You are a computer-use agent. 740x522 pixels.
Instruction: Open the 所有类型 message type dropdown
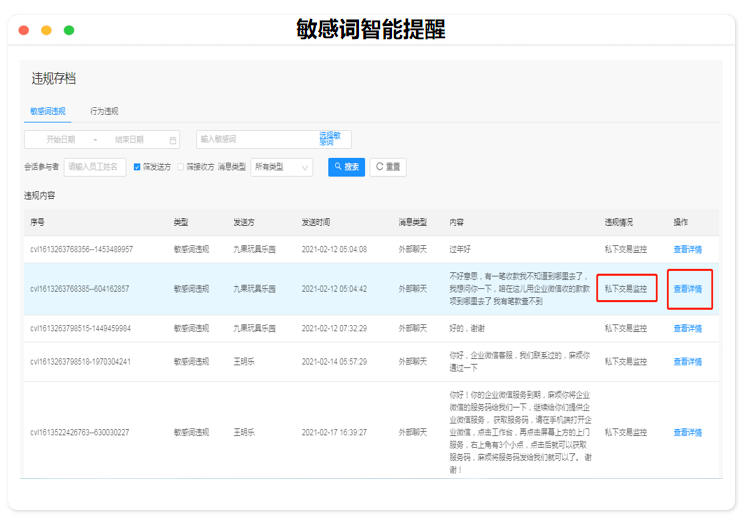(x=281, y=167)
